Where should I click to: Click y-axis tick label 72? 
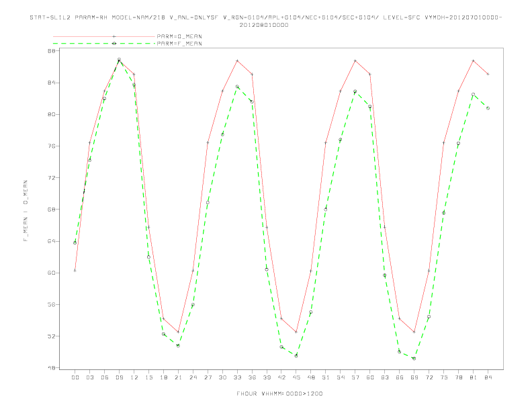(52, 178)
